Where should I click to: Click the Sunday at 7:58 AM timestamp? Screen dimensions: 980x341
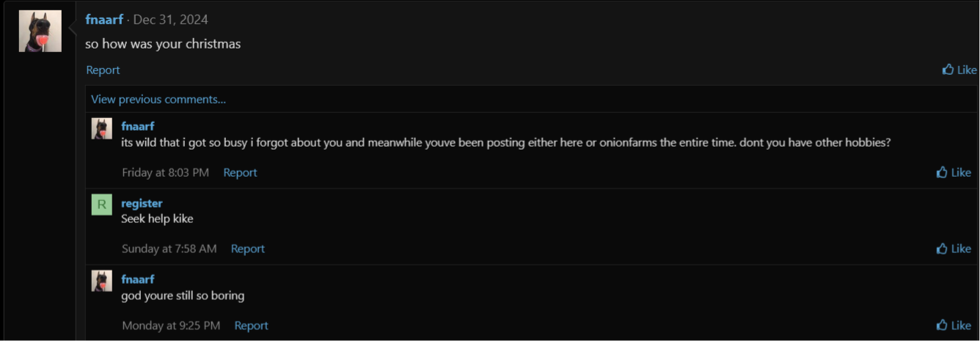(x=169, y=249)
